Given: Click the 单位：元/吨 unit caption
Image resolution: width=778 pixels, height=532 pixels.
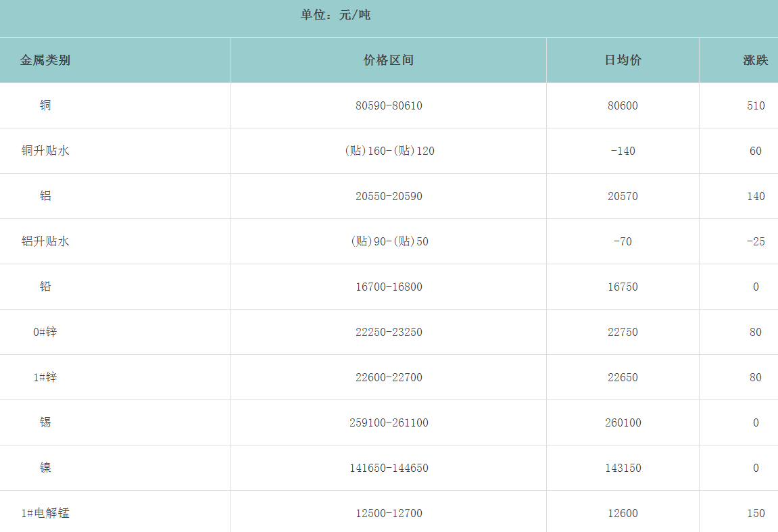Looking at the screenshot, I should click(x=335, y=15).
